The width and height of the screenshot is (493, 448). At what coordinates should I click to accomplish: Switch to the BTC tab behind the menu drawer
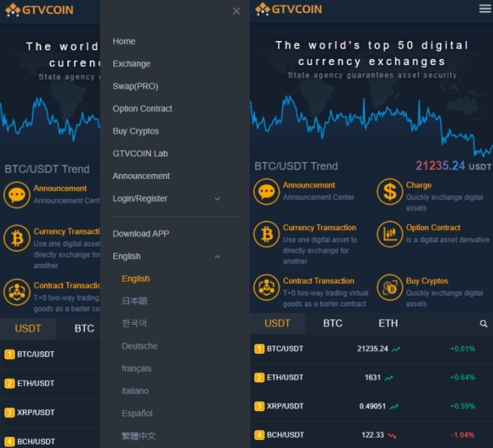[x=84, y=328]
